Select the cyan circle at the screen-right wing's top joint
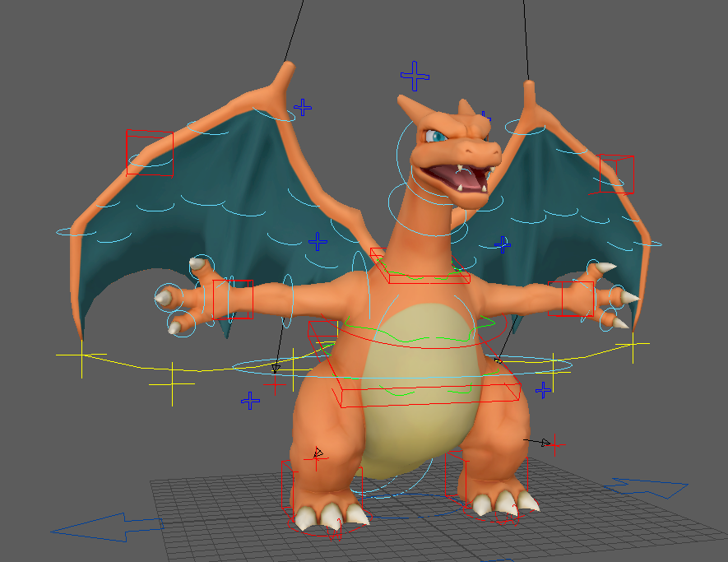The width and height of the screenshot is (728, 562). point(525,127)
